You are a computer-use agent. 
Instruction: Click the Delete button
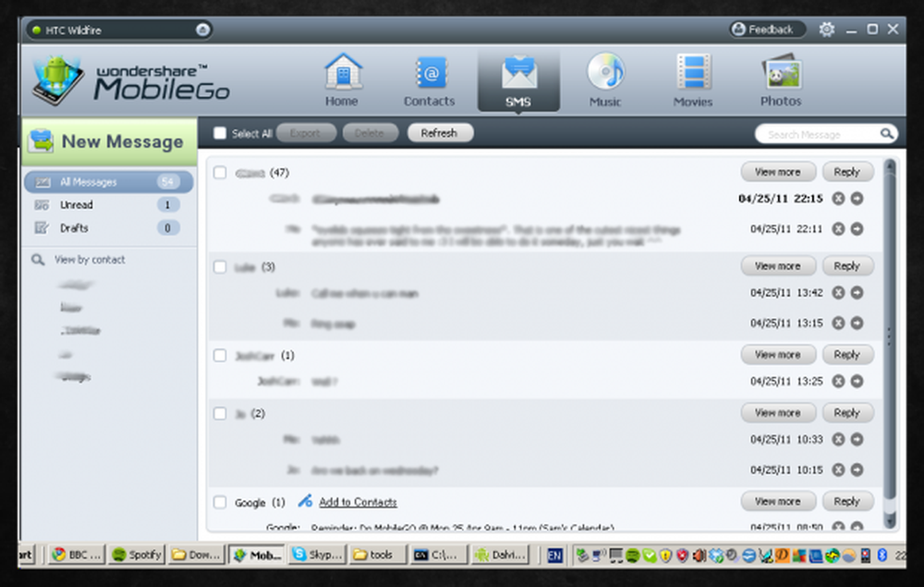pyautogui.click(x=370, y=133)
